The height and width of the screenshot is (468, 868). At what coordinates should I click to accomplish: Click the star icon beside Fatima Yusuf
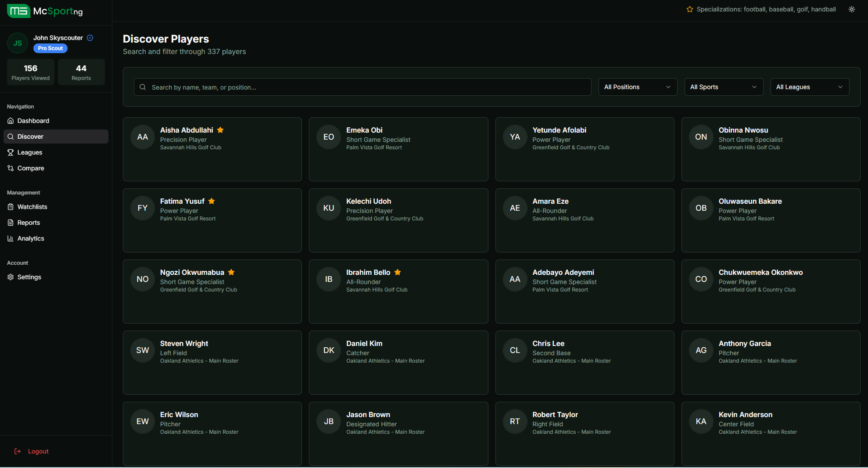pos(212,201)
